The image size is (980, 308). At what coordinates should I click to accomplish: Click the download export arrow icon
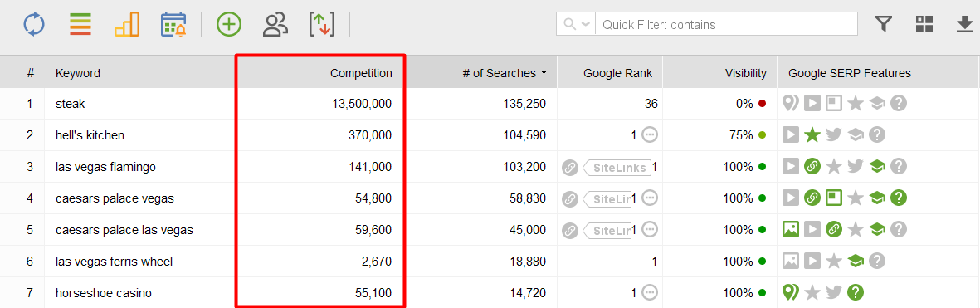(x=964, y=25)
